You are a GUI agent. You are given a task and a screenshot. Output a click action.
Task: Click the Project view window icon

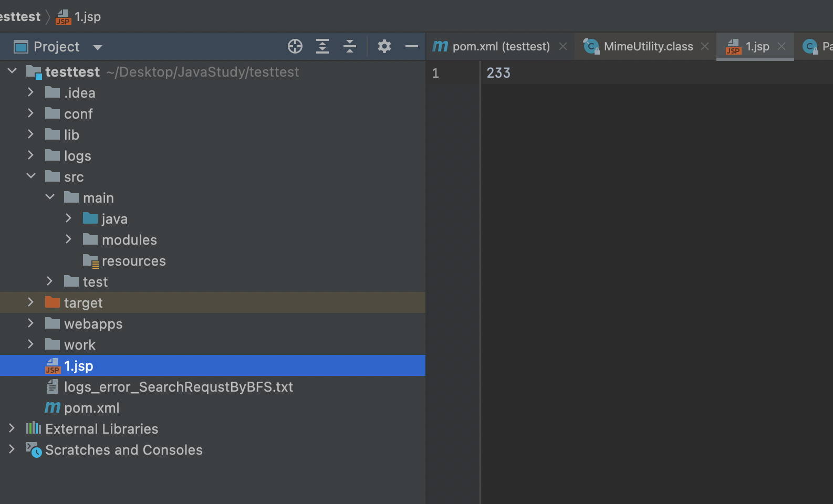click(x=21, y=47)
